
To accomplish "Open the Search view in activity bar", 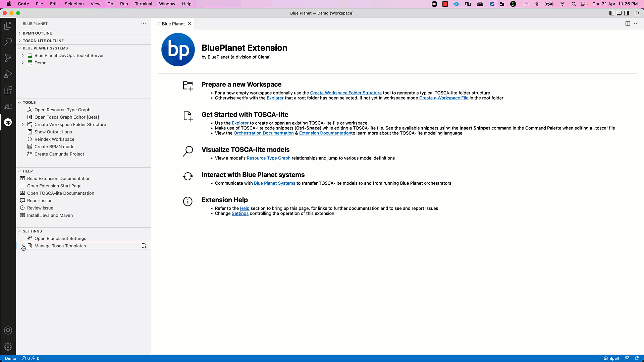I will (8, 42).
